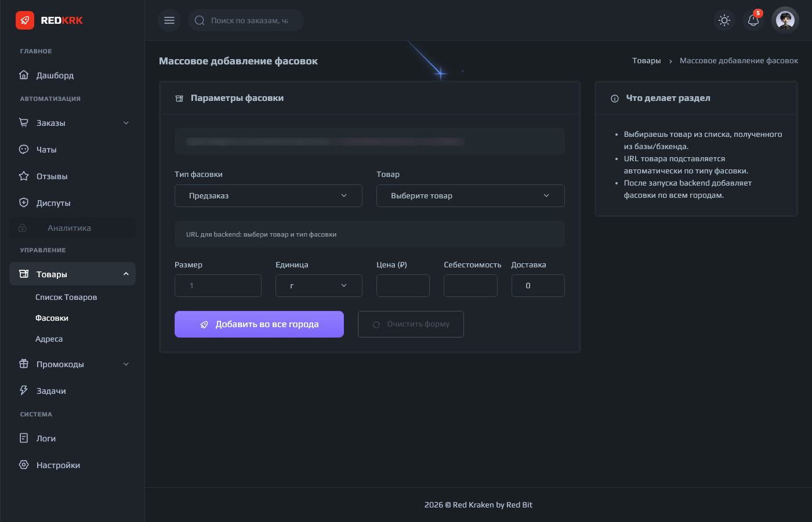The image size is (812, 522).
Task: Collapse the Products menu section
Action: (x=126, y=274)
